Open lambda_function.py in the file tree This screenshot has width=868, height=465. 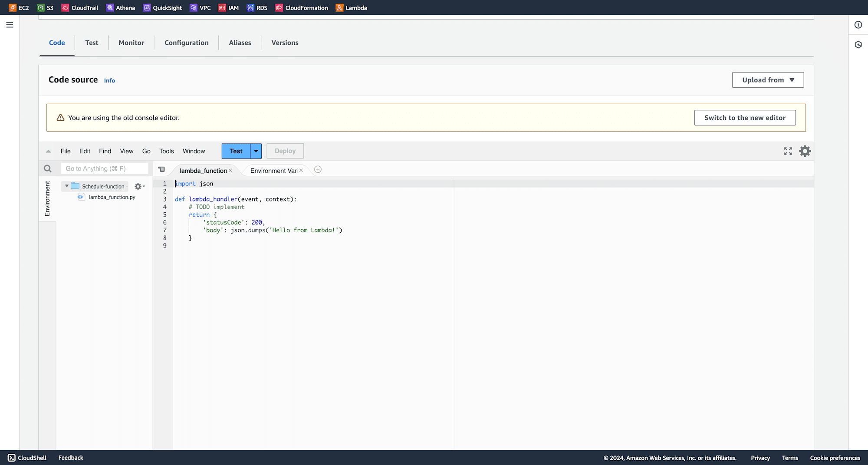[112, 197]
